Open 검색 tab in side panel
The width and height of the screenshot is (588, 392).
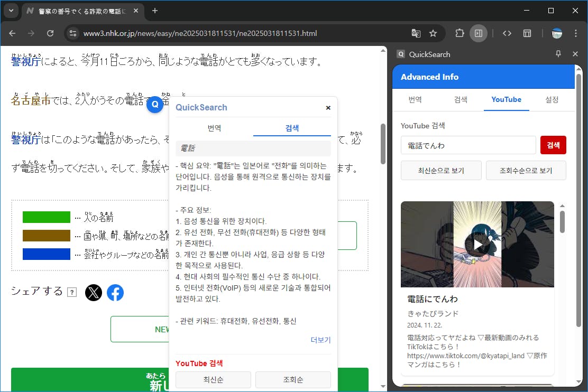click(x=461, y=100)
